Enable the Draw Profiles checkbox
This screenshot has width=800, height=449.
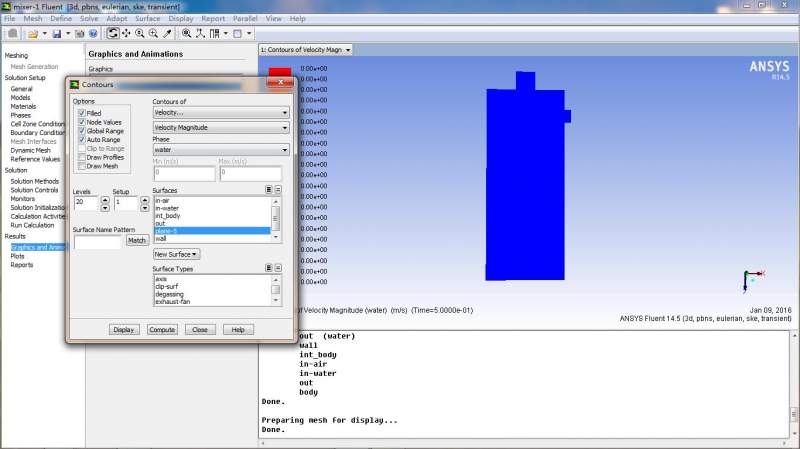coord(82,157)
